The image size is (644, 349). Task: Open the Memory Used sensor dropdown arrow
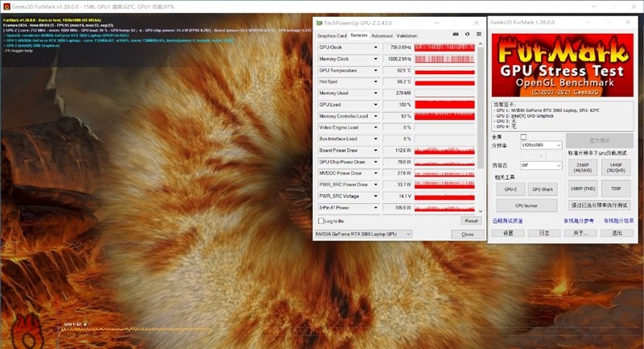[375, 93]
